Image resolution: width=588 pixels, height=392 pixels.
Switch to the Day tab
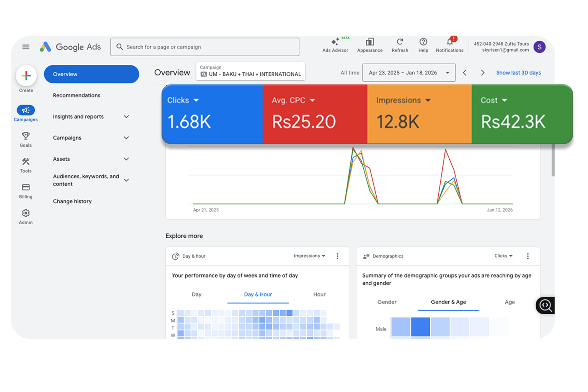pyautogui.click(x=196, y=294)
